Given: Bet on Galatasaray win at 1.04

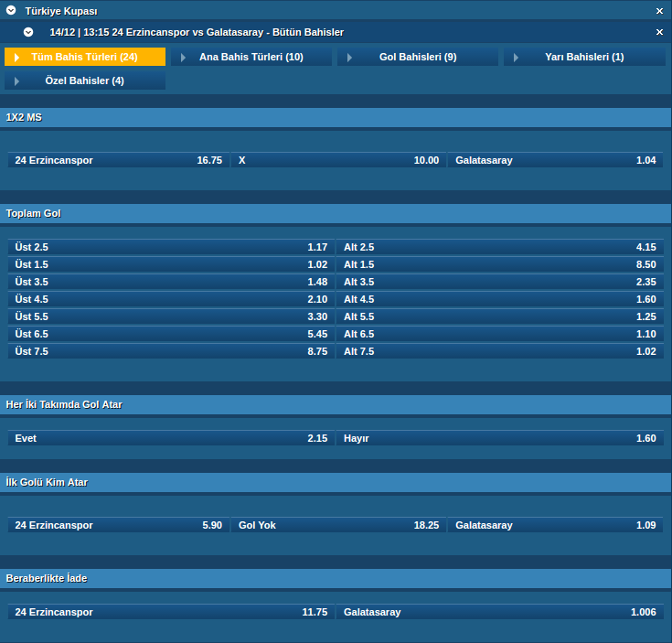Looking at the screenshot, I should tap(556, 160).
